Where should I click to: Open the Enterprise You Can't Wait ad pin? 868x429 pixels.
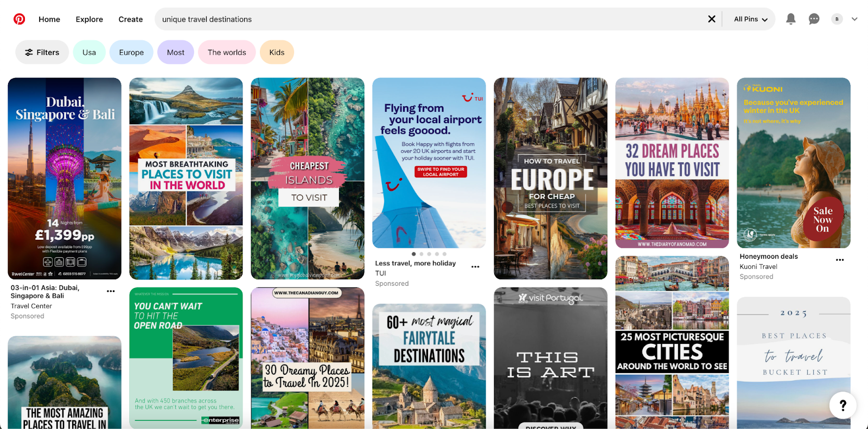pyautogui.click(x=186, y=358)
